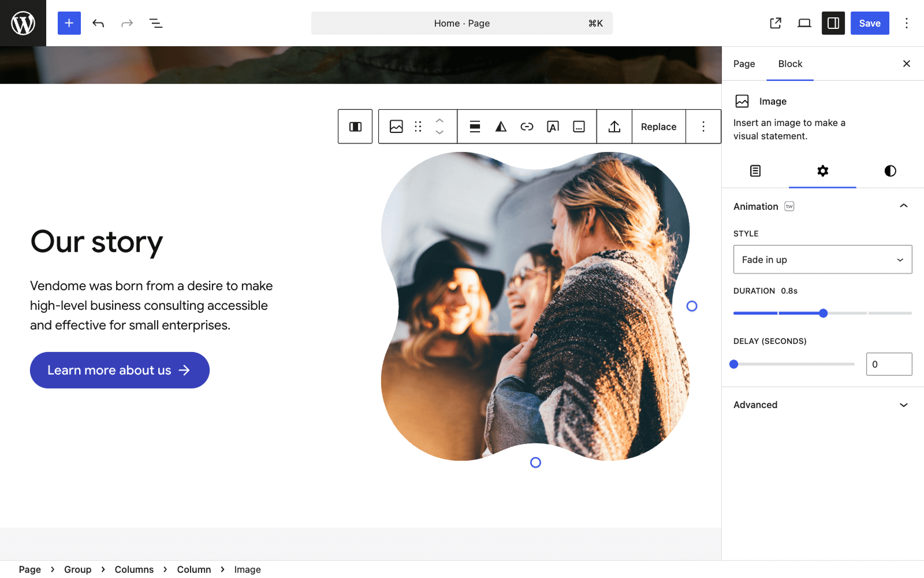The image size is (924, 578).
Task: Switch to the Page tab
Action: 744,64
